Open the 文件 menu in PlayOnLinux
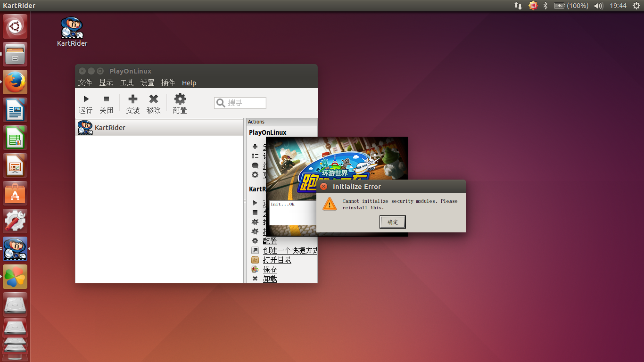This screenshot has width=644, height=362. click(85, 83)
